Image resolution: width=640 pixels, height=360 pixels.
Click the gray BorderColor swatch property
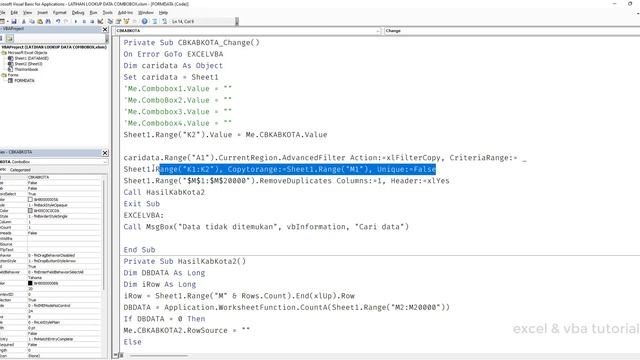(30, 211)
